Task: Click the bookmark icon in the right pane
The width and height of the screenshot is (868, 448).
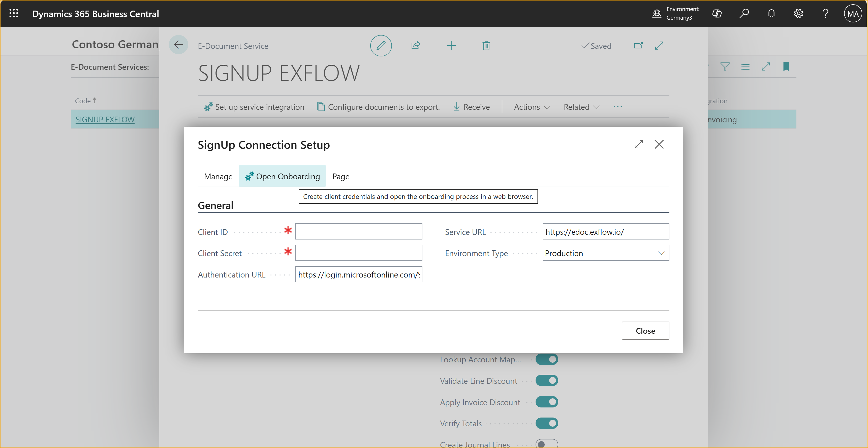Action: [786, 66]
